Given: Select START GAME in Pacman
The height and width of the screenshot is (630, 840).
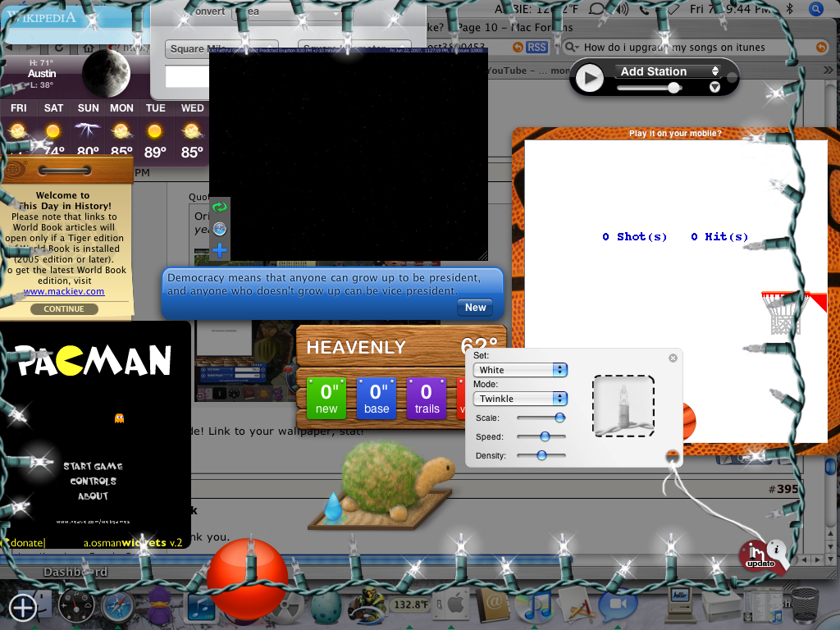Looking at the screenshot, I should pyautogui.click(x=94, y=466).
